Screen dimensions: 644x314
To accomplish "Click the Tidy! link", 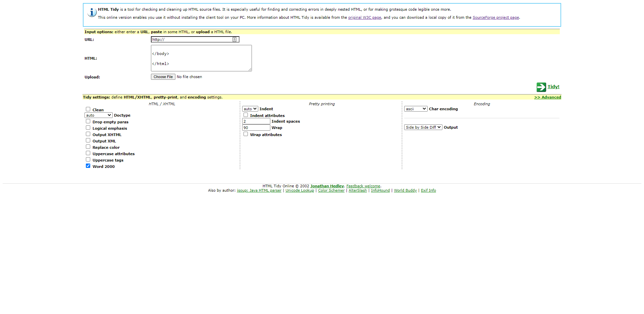I will point(553,87).
